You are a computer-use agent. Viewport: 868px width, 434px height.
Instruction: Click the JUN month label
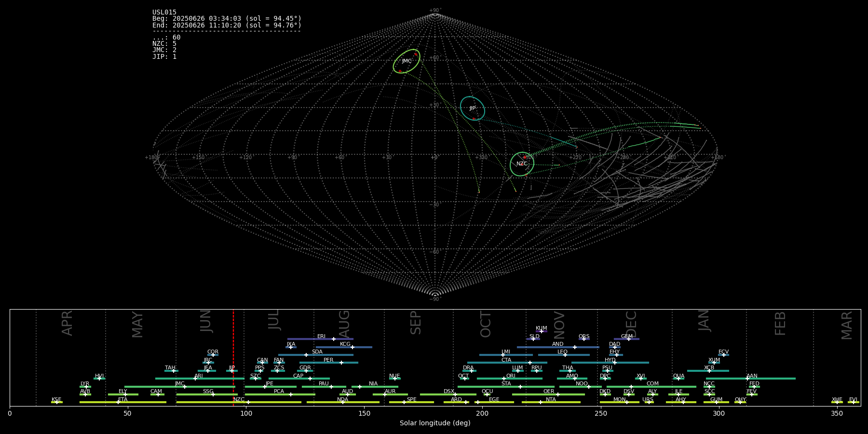pos(206,321)
